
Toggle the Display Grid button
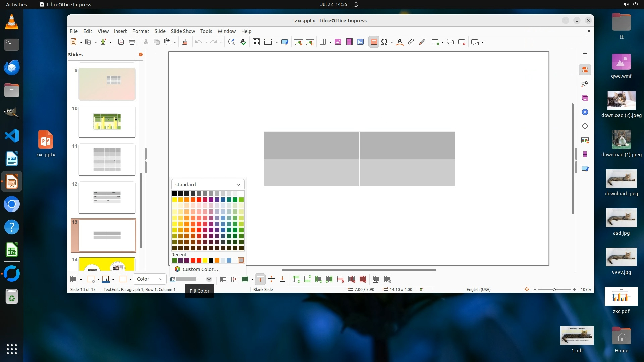(256, 42)
